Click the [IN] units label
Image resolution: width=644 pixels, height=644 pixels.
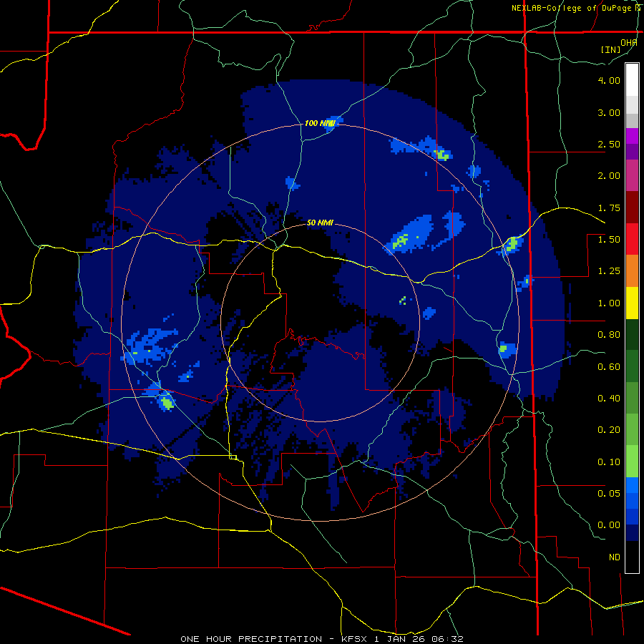click(611, 49)
